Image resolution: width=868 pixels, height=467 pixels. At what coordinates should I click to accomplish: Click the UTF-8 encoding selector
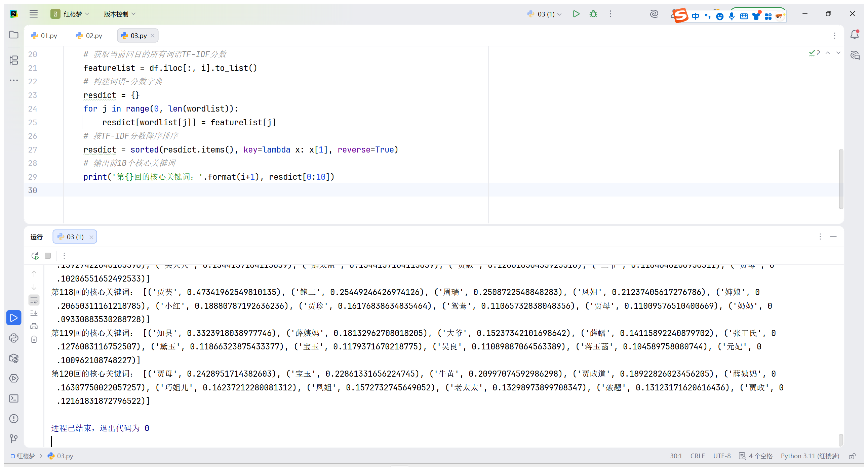click(722, 456)
